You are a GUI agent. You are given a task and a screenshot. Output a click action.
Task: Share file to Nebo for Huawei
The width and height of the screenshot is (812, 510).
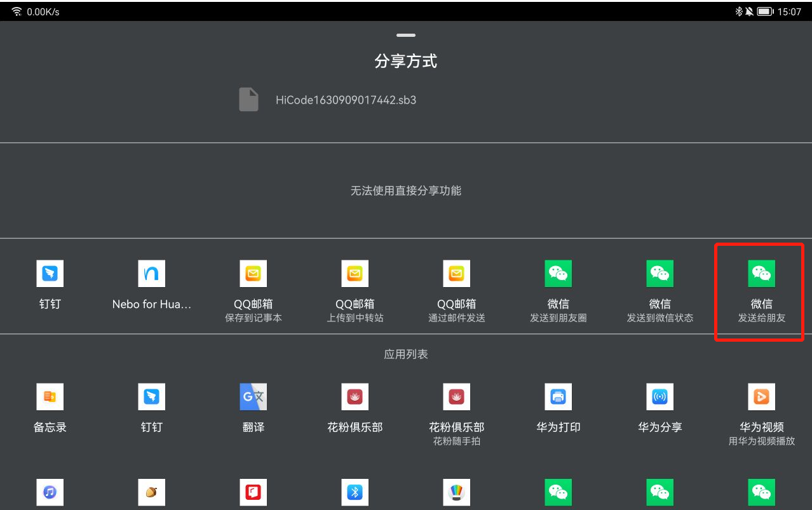(x=152, y=286)
